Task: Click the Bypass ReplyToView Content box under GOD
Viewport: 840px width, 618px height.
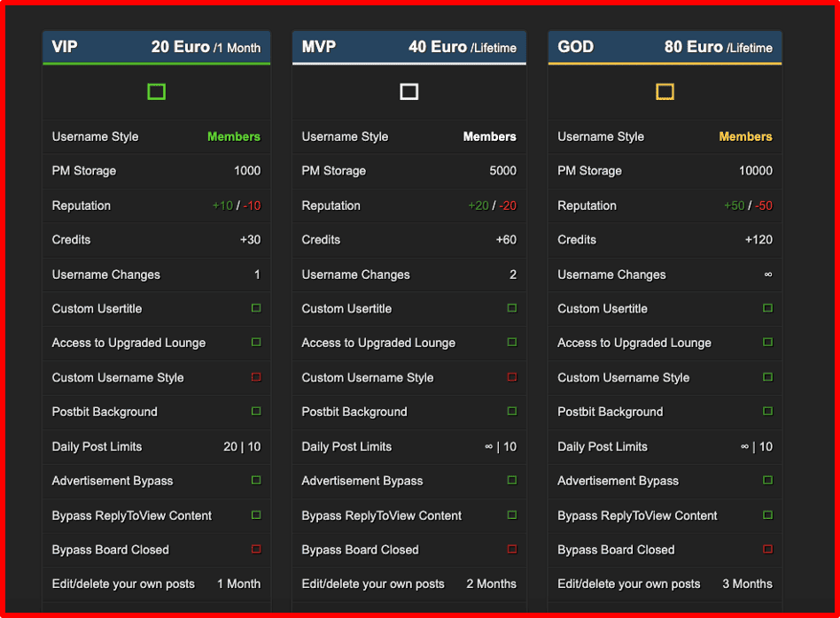Action: 767,514
